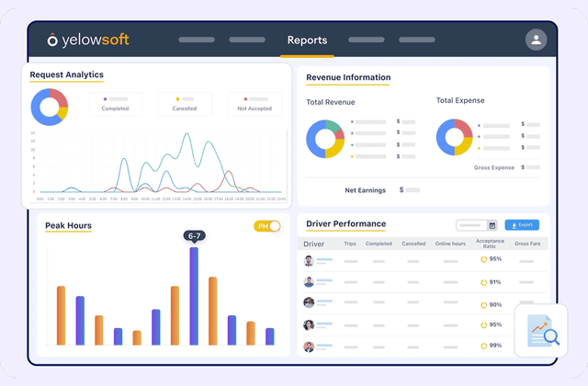The image size is (588, 386).
Task: Click the 99% acceptance ratio ring icon
Action: [484, 346]
